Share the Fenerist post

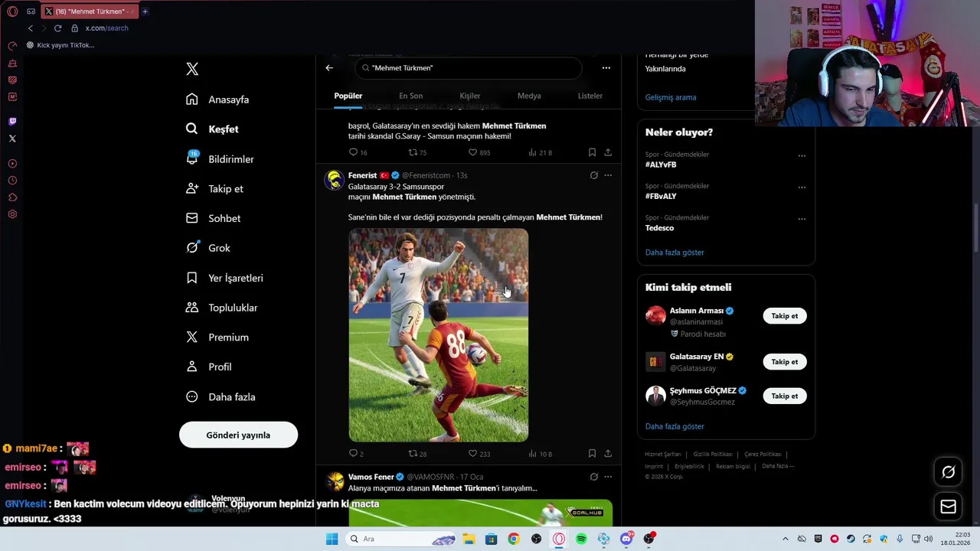(x=608, y=454)
